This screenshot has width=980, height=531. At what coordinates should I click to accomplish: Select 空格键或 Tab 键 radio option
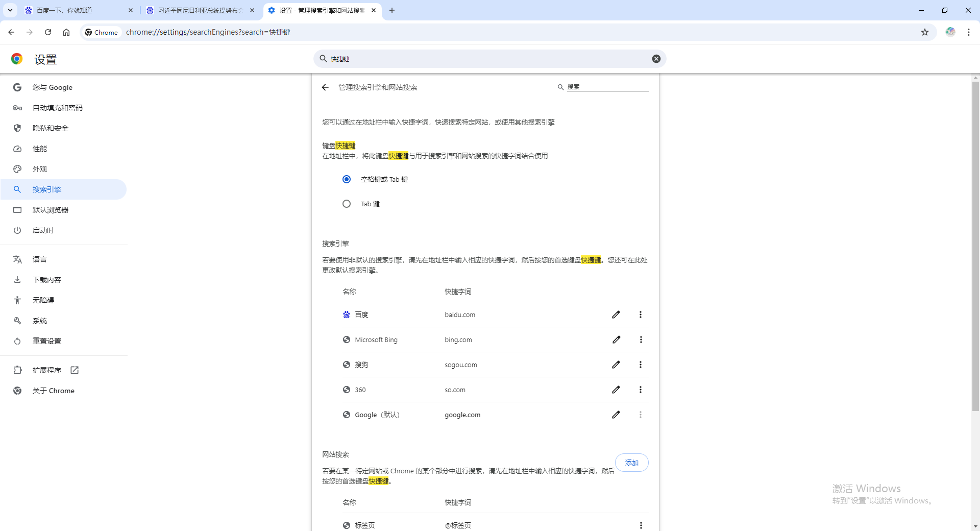tap(347, 179)
